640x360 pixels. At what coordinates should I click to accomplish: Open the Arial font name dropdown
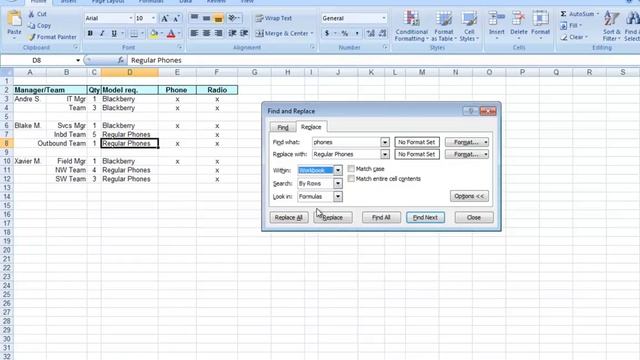131,18
